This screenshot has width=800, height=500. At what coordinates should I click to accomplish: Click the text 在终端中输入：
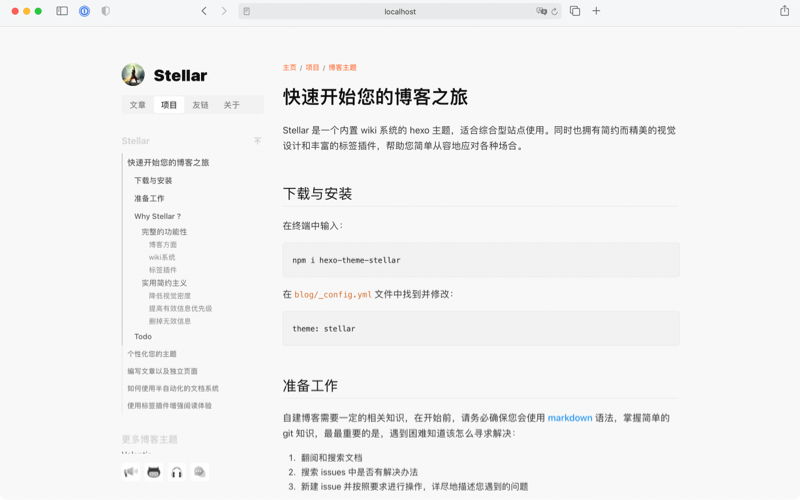[x=313, y=226]
